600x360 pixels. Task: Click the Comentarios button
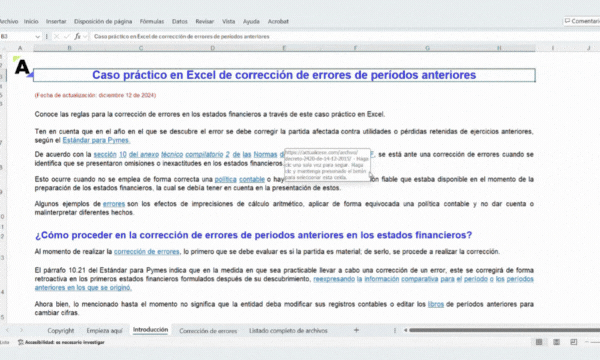point(582,21)
